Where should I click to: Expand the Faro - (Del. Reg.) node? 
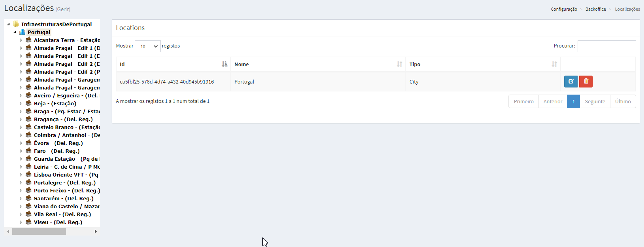pyautogui.click(x=21, y=151)
